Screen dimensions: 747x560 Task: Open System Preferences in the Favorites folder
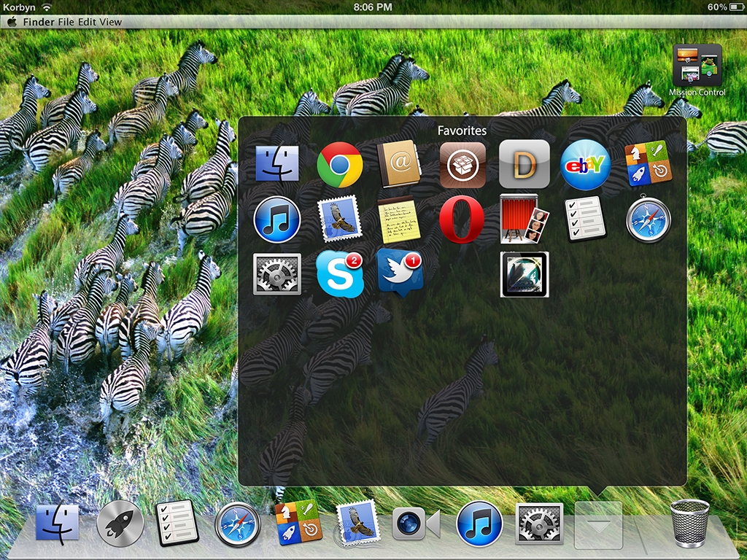277,274
